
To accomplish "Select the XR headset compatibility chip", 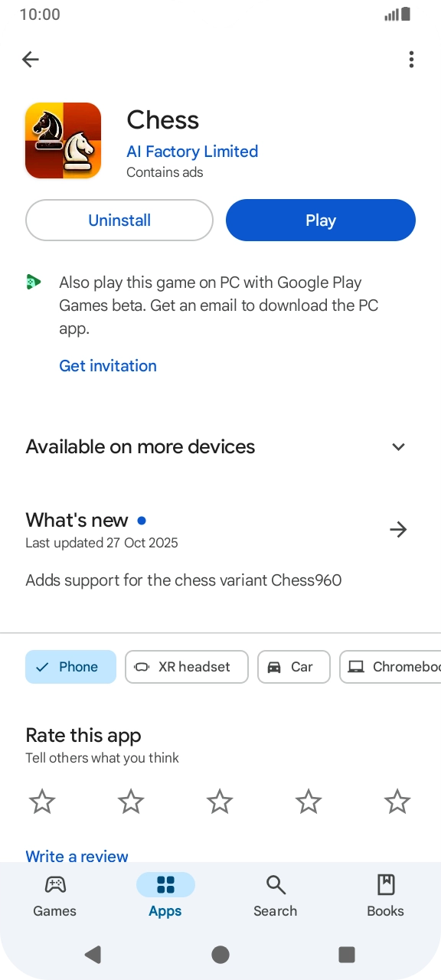I will pos(186,667).
